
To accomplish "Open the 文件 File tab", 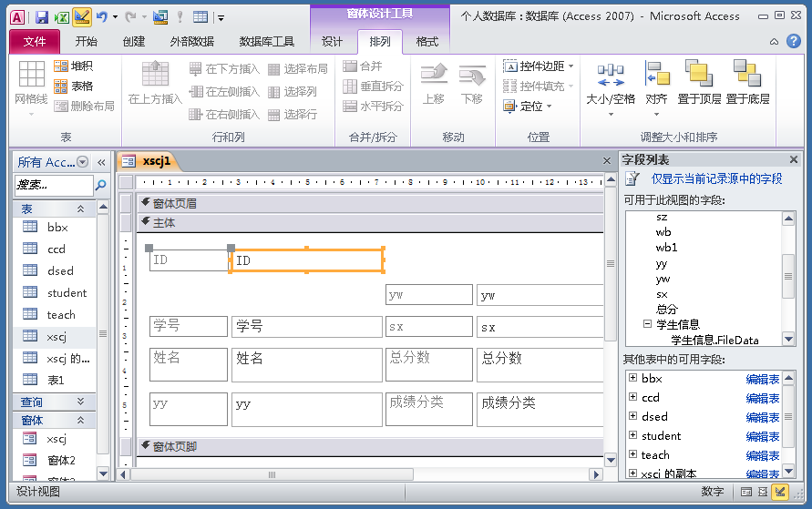I will click(x=35, y=41).
